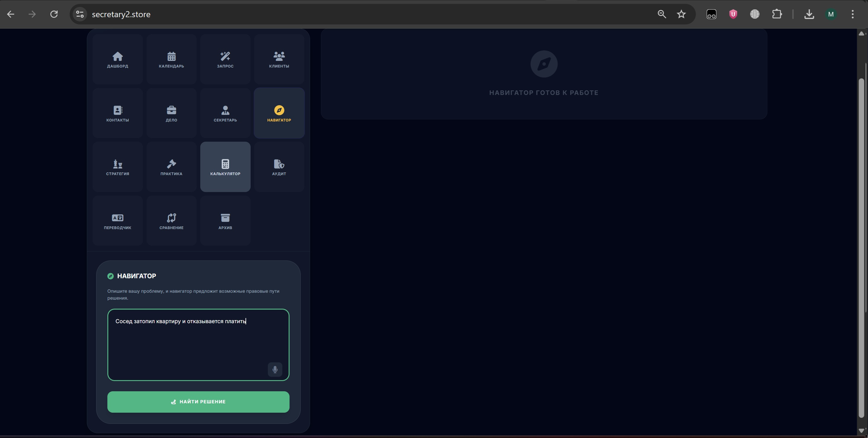
Task: Open the Контакты address book tile
Action: 118,113
